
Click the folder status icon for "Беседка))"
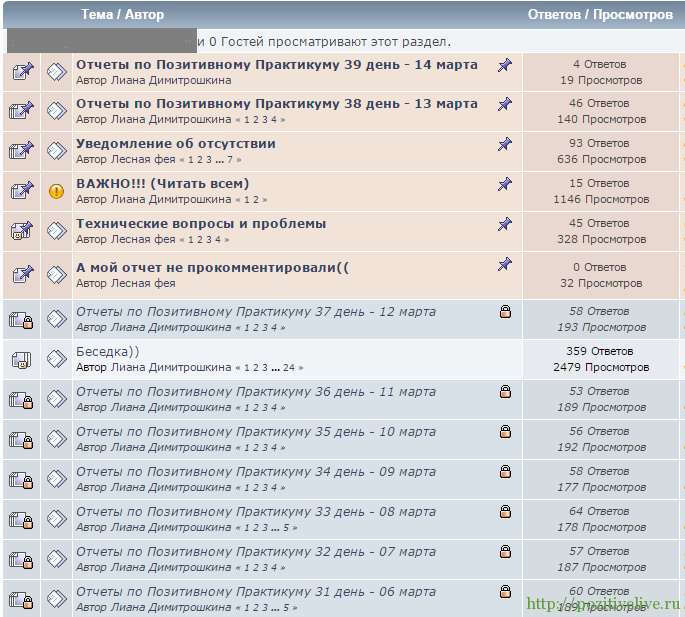click(x=21, y=359)
